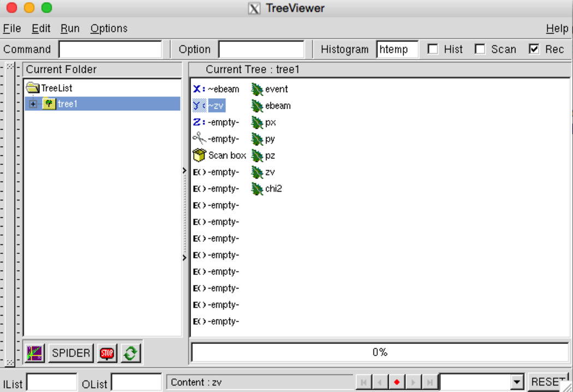Open the Options menu
Screen dimensions: 573x392
click(109, 28)
